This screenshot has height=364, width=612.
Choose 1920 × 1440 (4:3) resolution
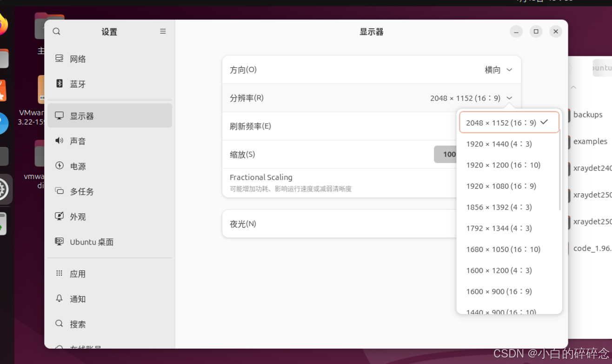tap(509, 144)
